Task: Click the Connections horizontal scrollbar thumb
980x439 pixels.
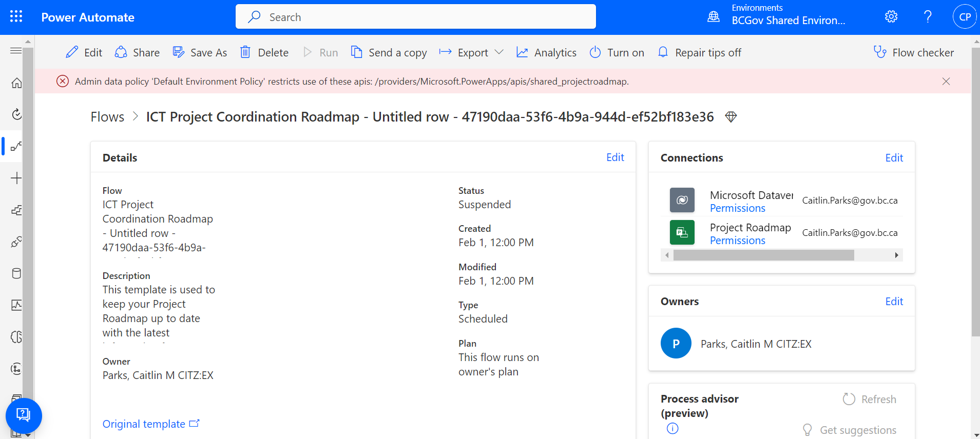Action: tap(764, 255)
